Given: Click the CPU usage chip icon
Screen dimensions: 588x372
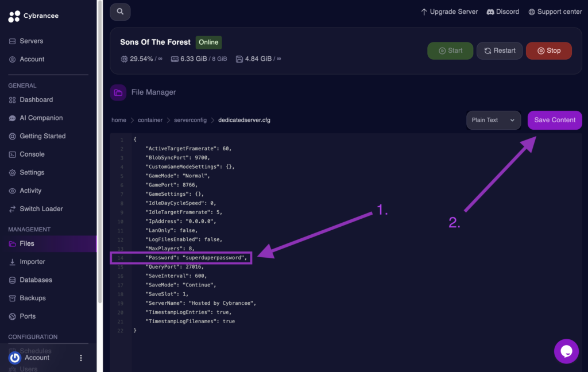Looking at the screenshot, I should click(x=124, y=59).
